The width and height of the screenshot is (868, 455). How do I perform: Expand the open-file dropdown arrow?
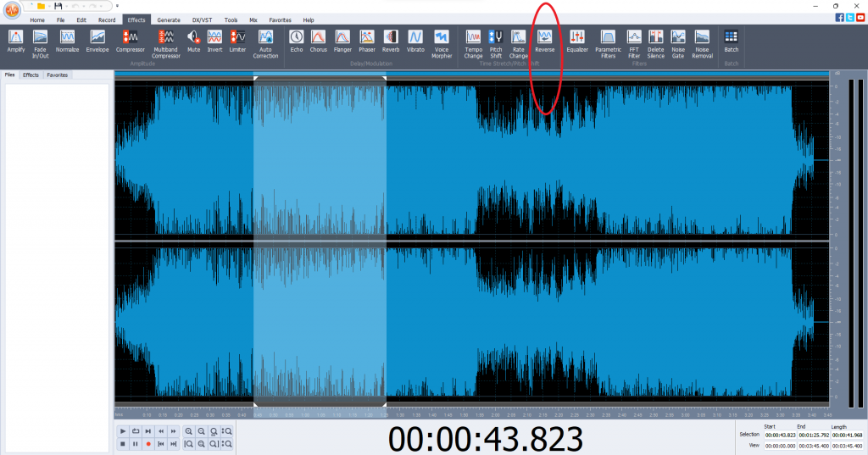point(49,6)
